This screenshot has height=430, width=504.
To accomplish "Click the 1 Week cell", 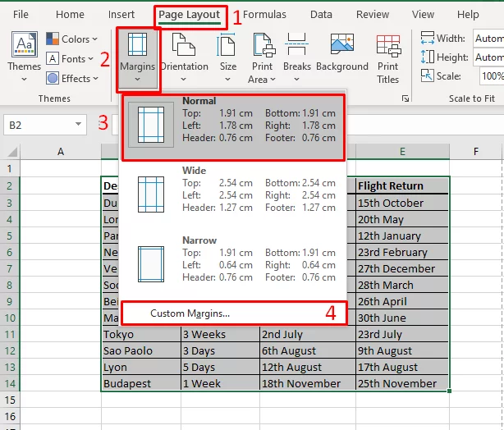I will 220,383.
